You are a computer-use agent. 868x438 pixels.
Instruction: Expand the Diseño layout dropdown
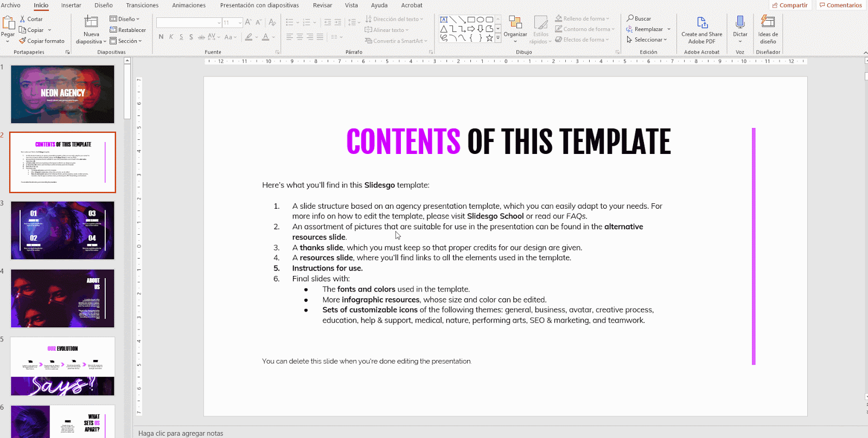coord(125,19)
